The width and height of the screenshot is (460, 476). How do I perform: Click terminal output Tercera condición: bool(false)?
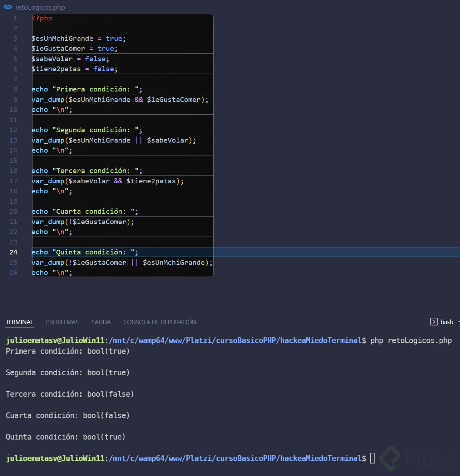(70, 394)
